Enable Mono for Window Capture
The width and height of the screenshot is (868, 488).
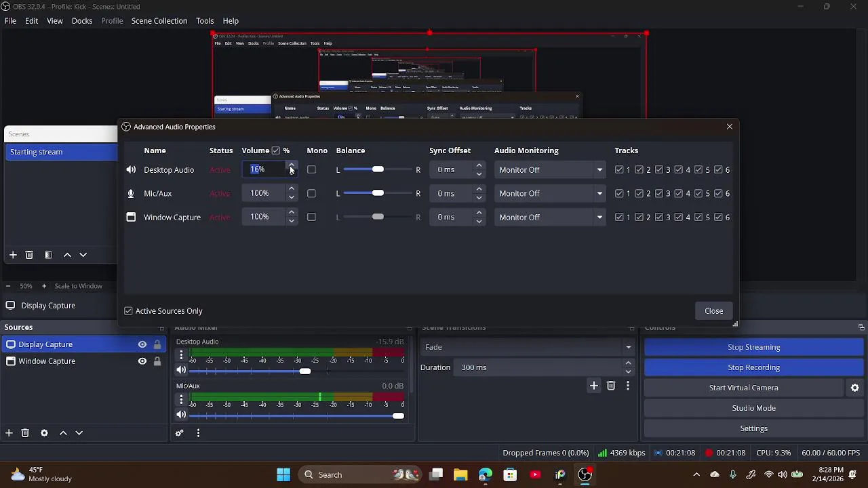coord(311,217)
